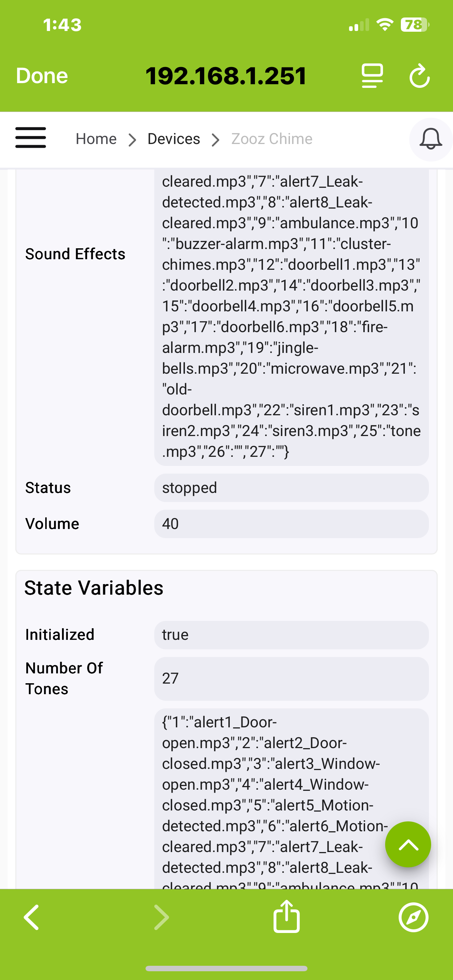Open the share sheet icon
The height and width of the screenshot is (980, 453).
click(x=287, y=917)
